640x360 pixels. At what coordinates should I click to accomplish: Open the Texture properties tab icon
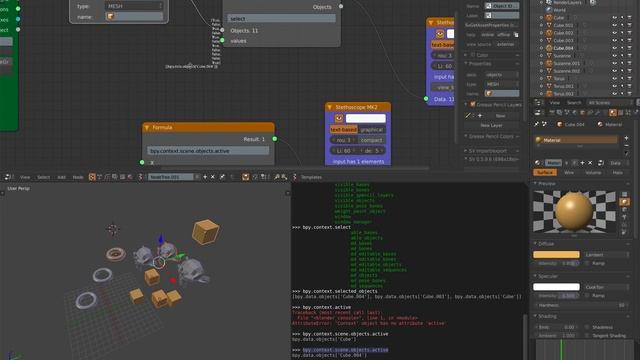(x=620, y=113)
